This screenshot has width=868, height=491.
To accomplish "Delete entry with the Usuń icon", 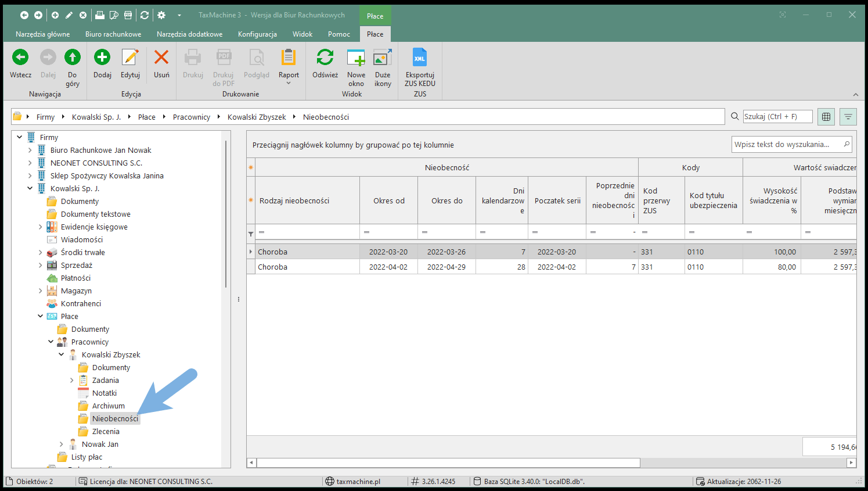I will click(161, 58).
